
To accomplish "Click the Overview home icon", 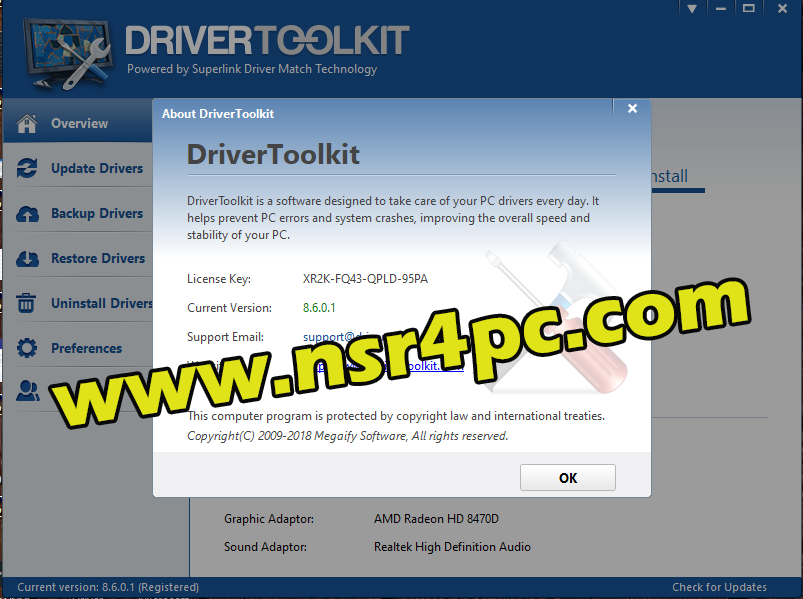I will (x=27, y=123).
